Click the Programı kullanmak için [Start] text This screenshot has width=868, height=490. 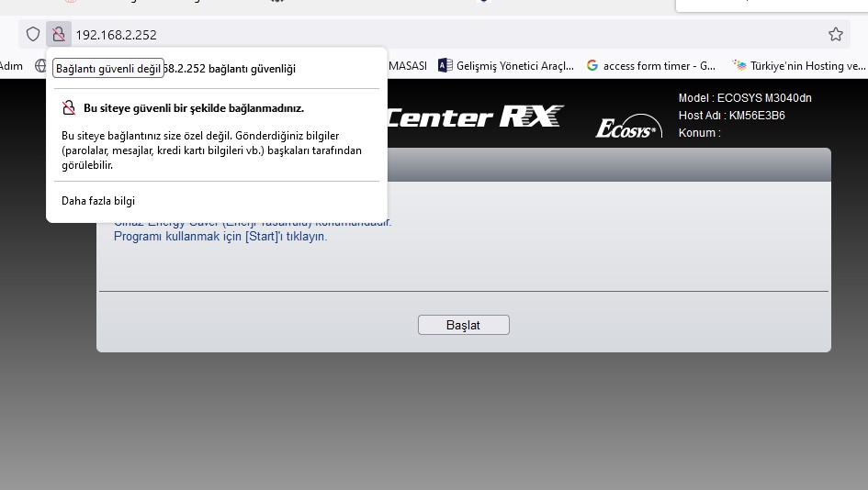pyautogui.click(x=220, y=236)
